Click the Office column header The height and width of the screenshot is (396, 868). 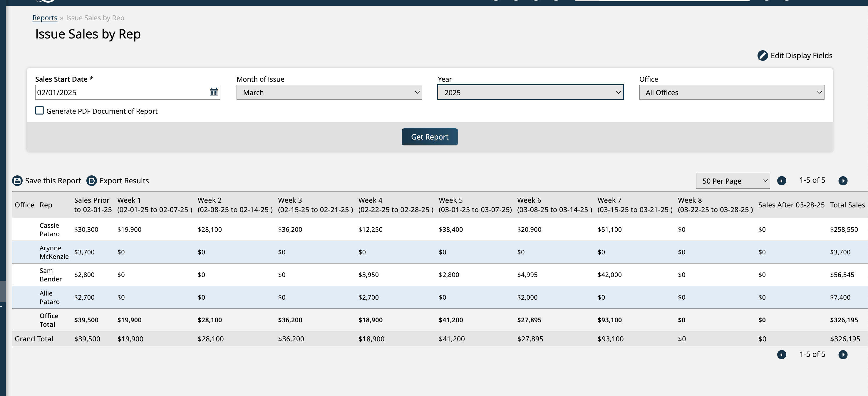click(24, 205)
